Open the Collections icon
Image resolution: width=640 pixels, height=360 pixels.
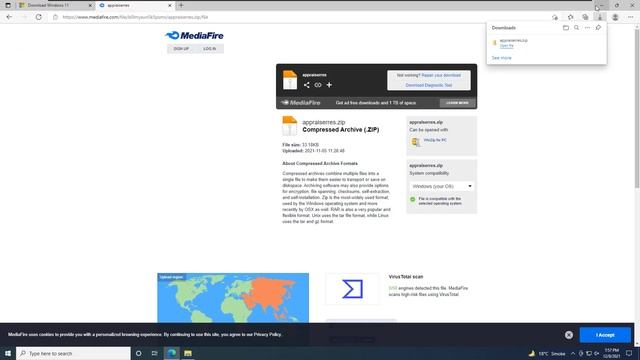coord(585,17)
